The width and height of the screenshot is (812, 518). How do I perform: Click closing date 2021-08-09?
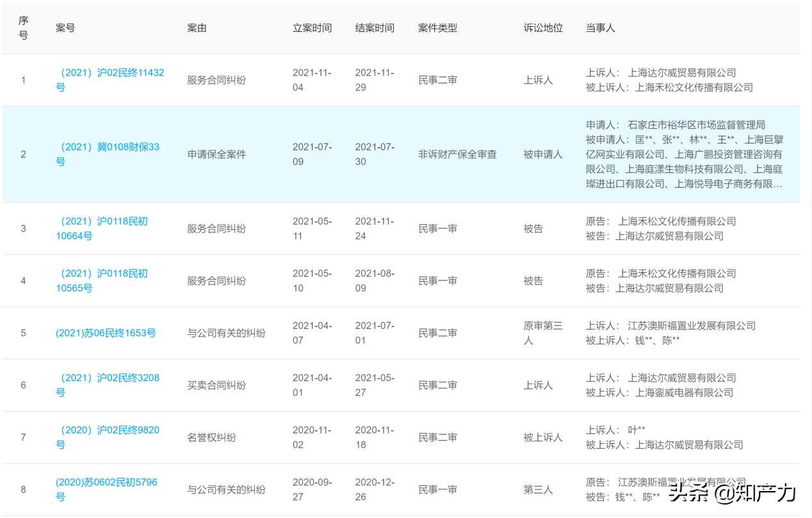[x=375, y=280]
